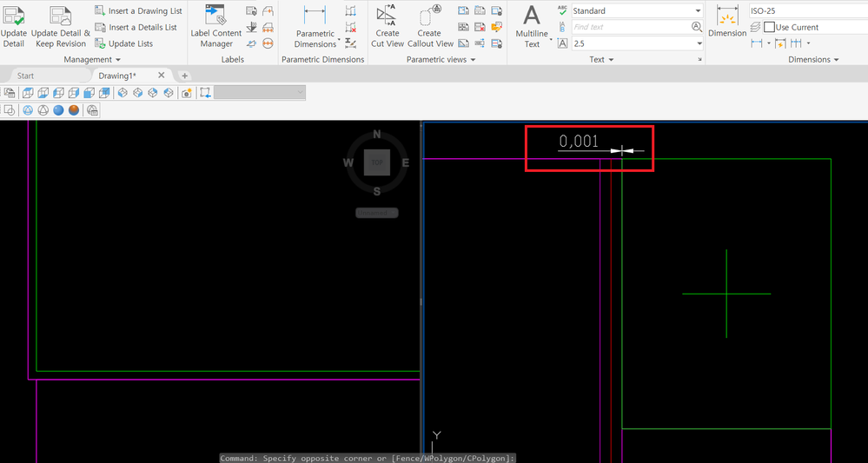Viewport: 868px width, 463px height.
Task: Click the Multiline Text tool
Action: click(x=532, y=26)
